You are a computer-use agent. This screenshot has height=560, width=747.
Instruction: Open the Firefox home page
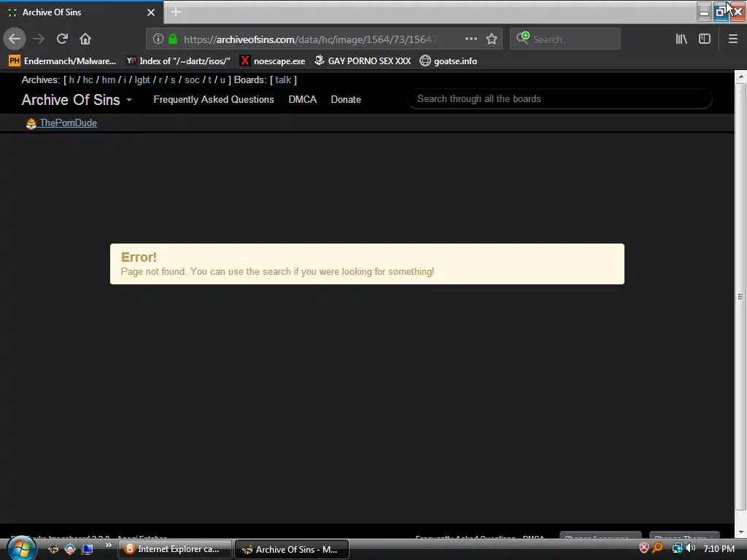tap(85, 39)
